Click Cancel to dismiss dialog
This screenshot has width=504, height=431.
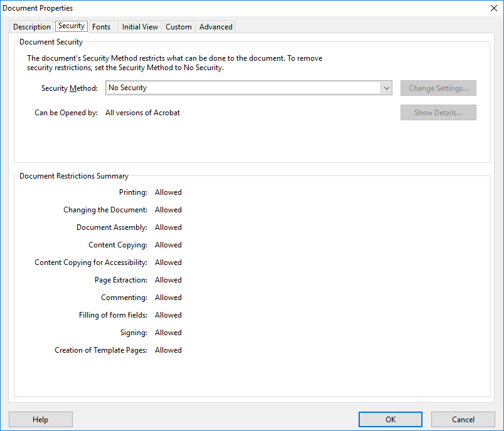click(463, 420)
